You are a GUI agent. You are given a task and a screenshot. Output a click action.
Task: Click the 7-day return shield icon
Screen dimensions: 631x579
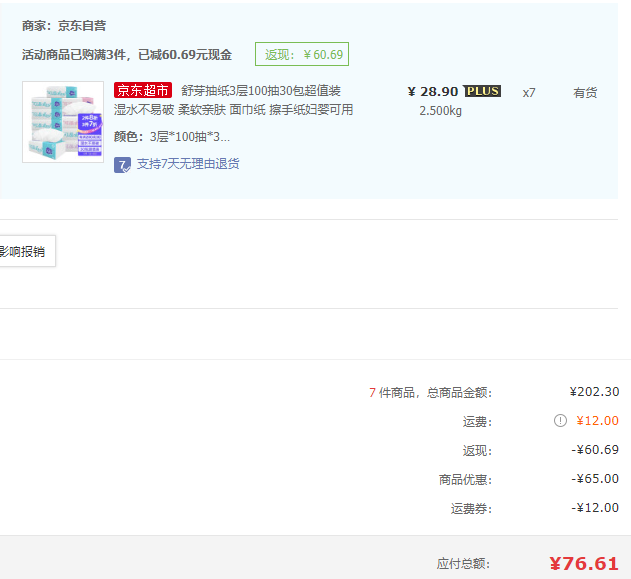click(x=122, y=165)
